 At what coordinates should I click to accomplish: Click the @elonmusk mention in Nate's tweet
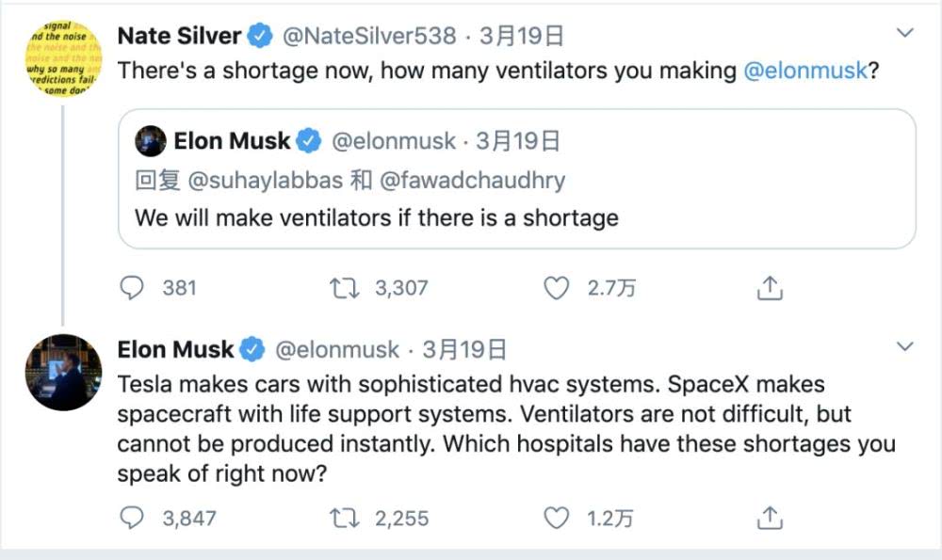804,72
